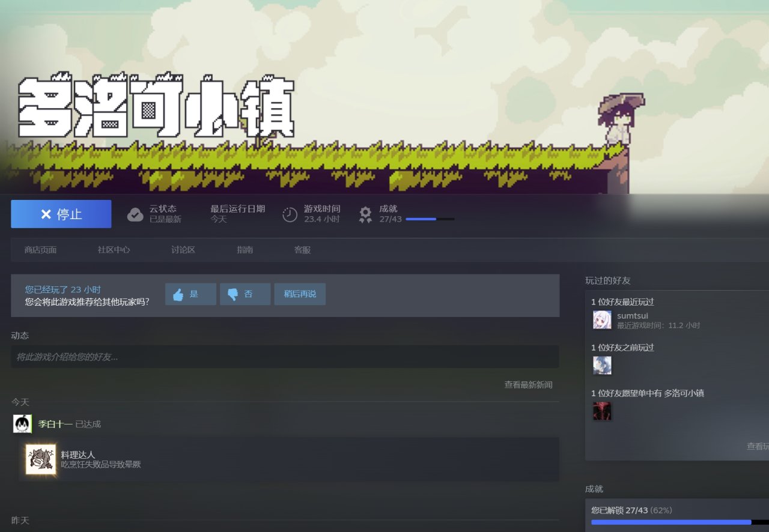
Task: Click the achievements 27/43 progress bar in header
Action: tap(430, 219)
